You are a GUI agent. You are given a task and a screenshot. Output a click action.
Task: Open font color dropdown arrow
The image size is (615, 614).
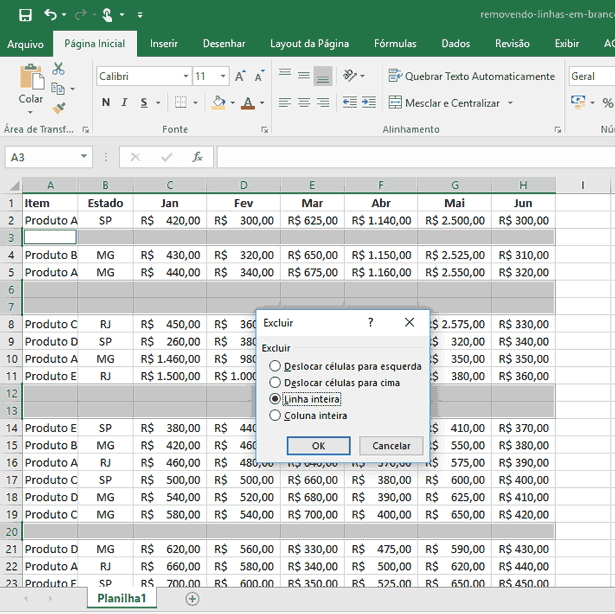(x=262, y=103)
